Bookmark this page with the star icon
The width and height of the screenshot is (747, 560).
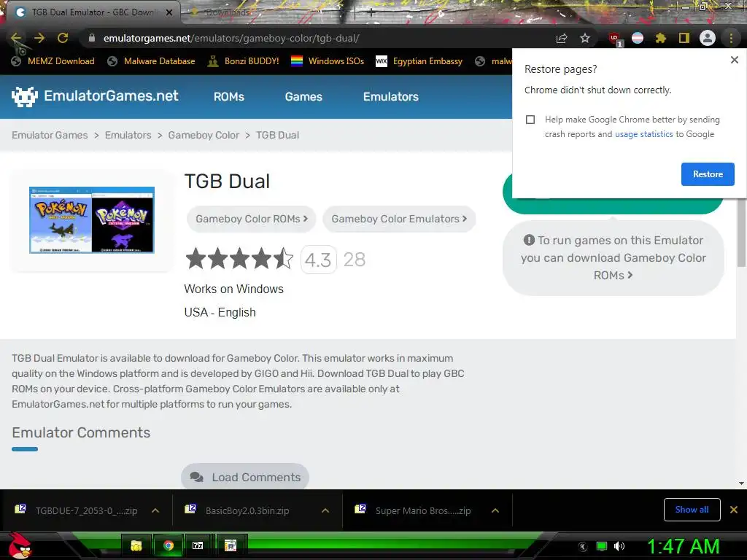585,38
